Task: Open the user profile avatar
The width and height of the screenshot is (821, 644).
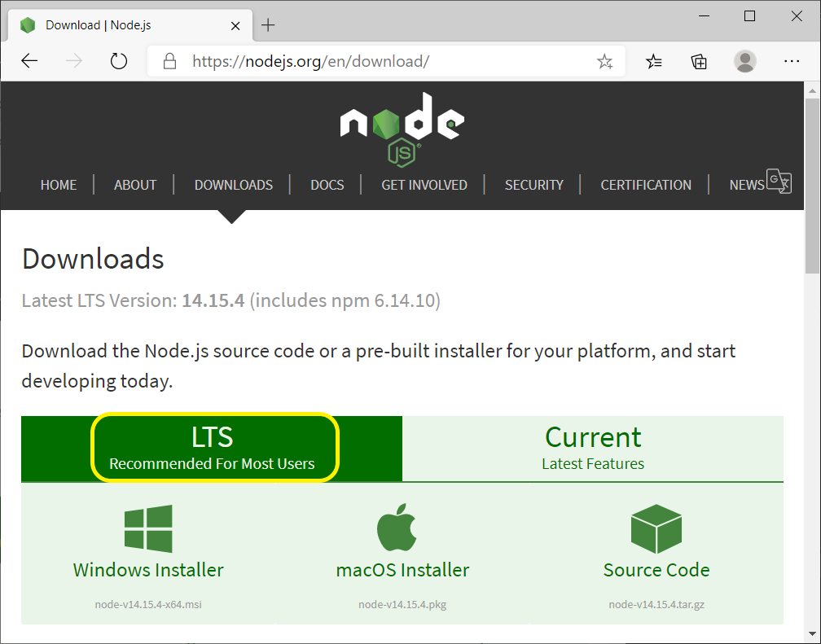Action: point(744,61)
